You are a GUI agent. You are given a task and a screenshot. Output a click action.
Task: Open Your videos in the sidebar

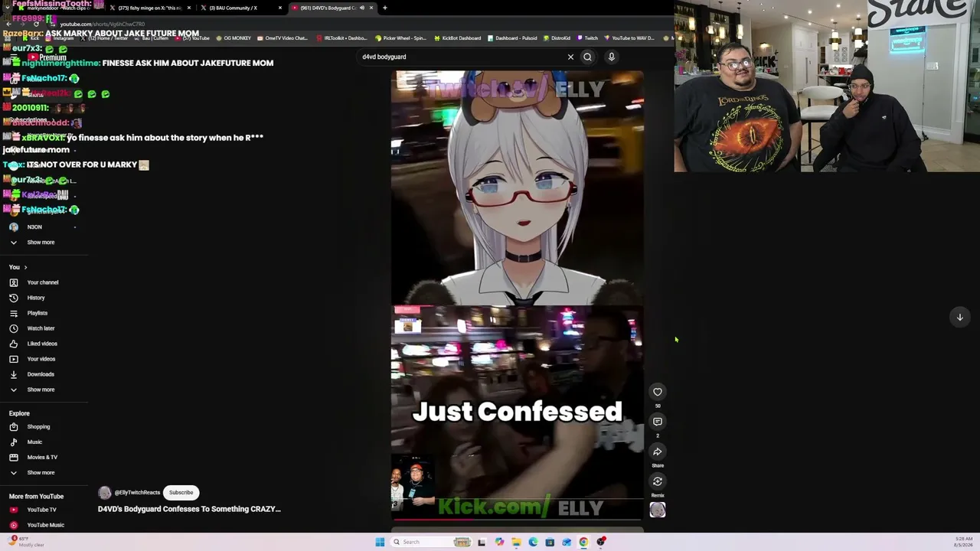click(x=41, y=359)
